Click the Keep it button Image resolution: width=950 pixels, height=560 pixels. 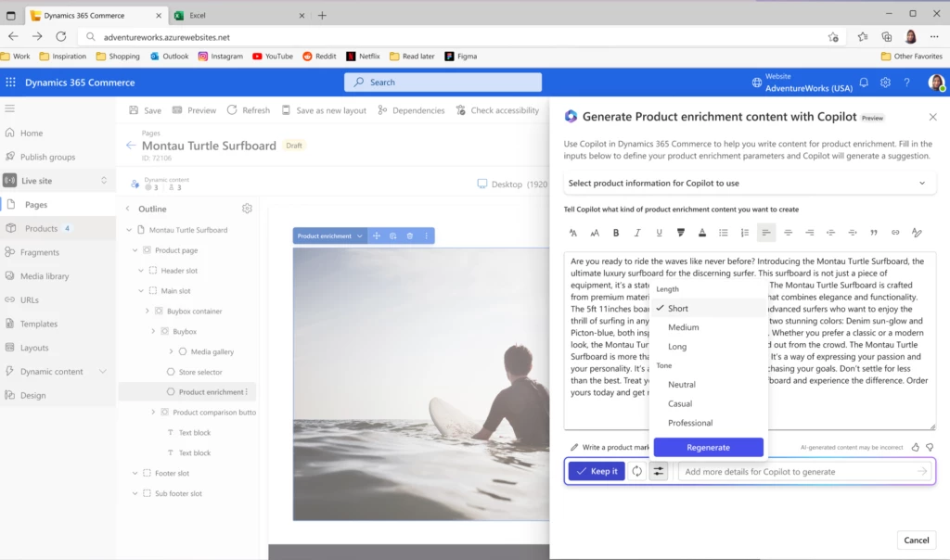tap(597, 471)
